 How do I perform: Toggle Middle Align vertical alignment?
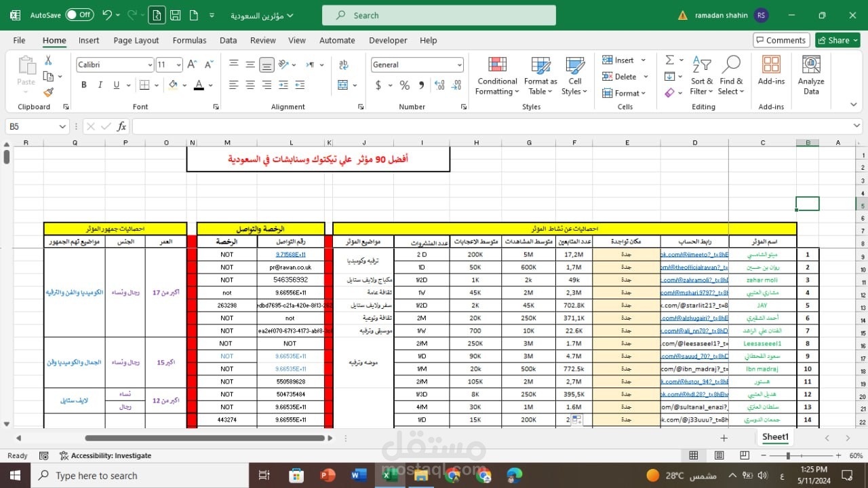250,64
